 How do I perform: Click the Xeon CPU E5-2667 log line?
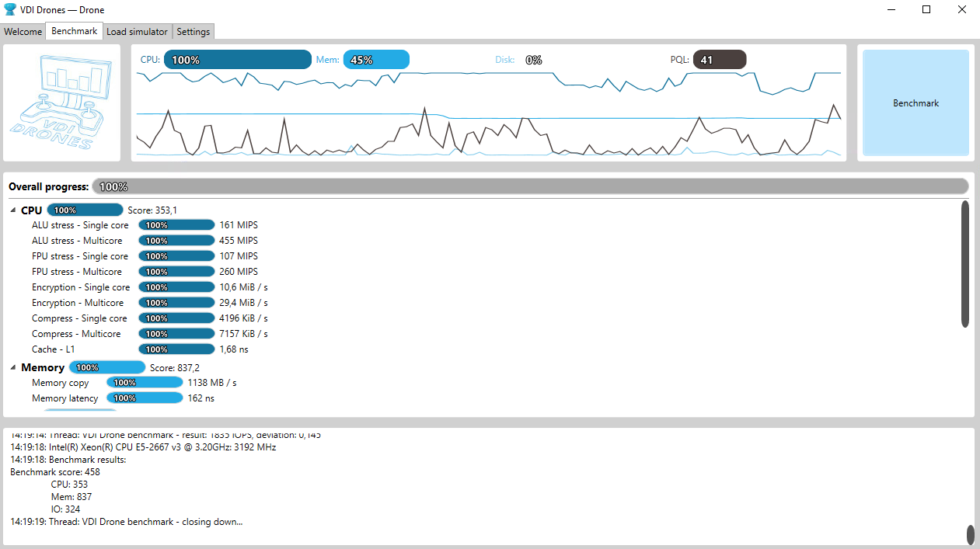point(143,447)
